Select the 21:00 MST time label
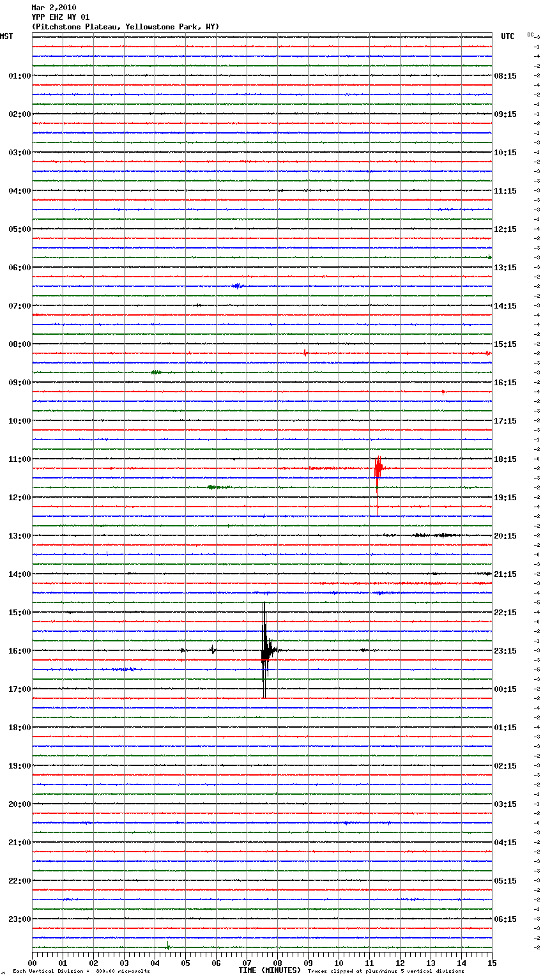The height and width of the screenshot is (980, 543). click(x=20, y=843)
